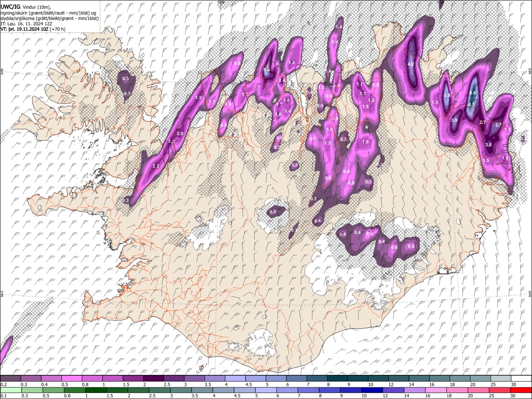The image size is (532, 399).
Task: Pick red-pink swatch between 25 and 30
Action: point(499,390)
